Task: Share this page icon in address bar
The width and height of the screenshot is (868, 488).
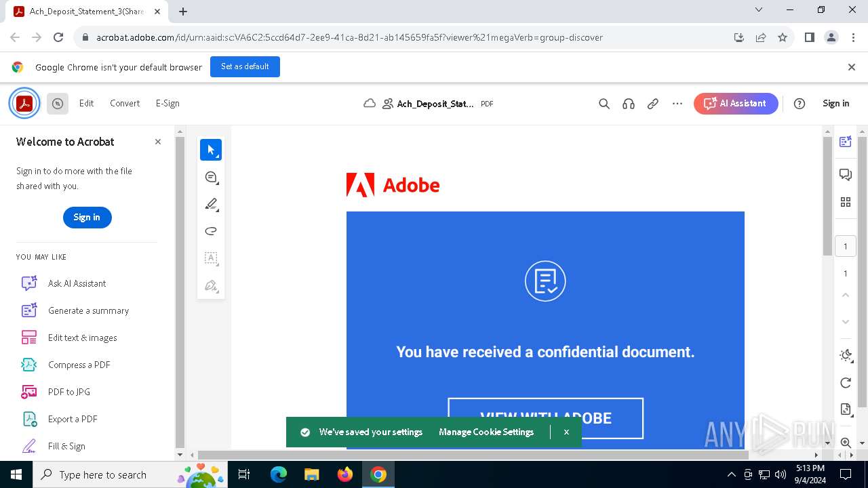Action: click(x=761, y=38)
